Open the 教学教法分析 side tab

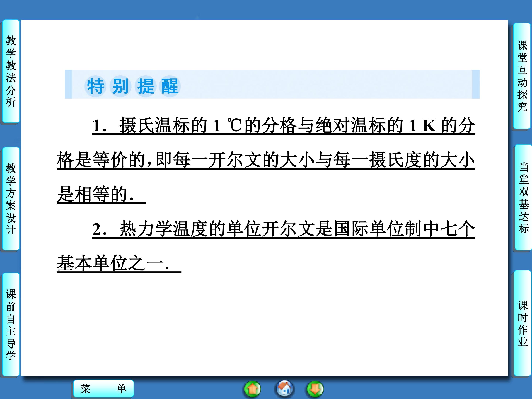click(11, 71)
